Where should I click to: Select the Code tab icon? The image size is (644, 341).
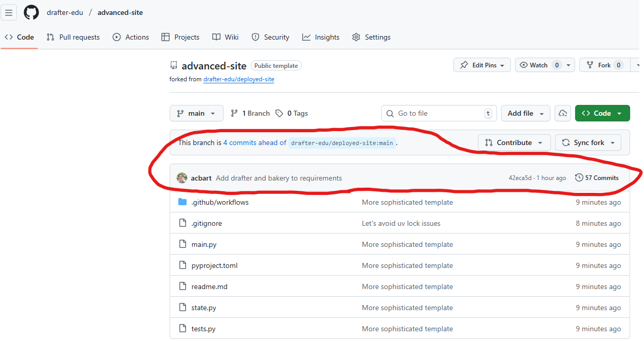coord(8,37)
